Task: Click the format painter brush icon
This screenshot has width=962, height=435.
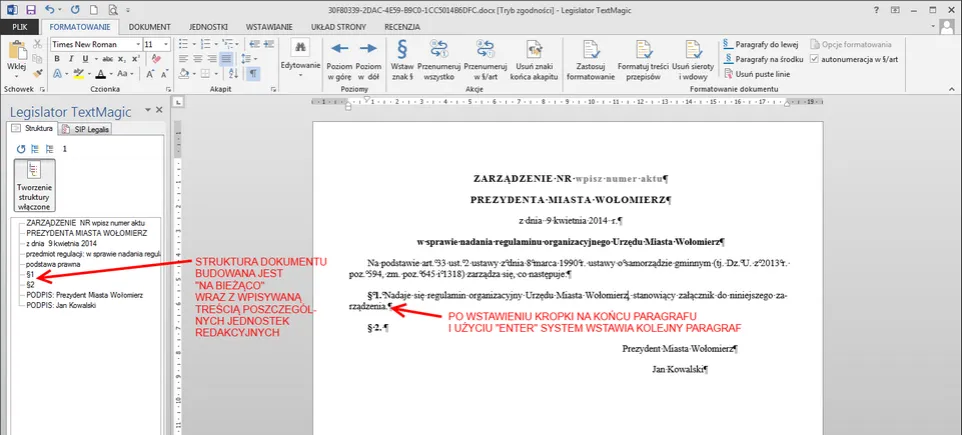Action: tap(37, 74)
